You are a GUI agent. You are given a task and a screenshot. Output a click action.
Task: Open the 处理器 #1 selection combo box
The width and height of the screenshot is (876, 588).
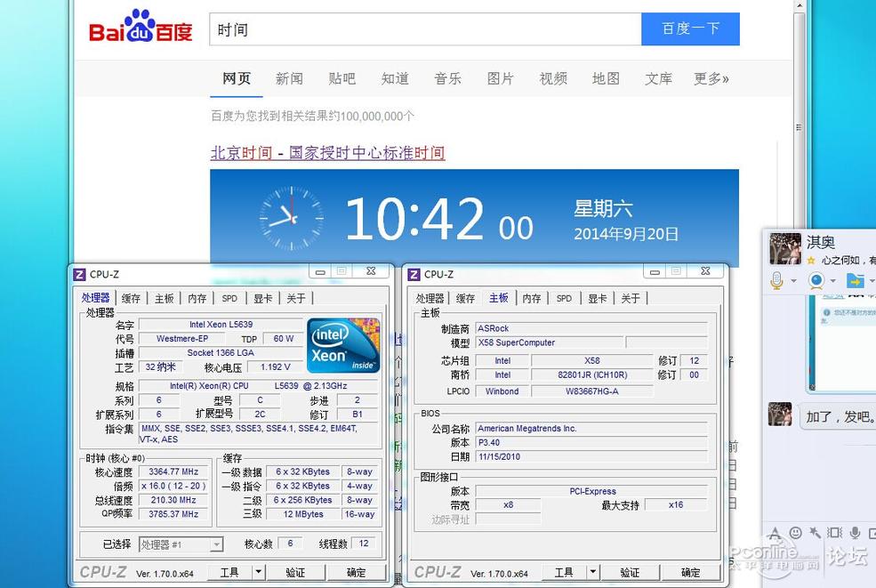click(181, 544)
